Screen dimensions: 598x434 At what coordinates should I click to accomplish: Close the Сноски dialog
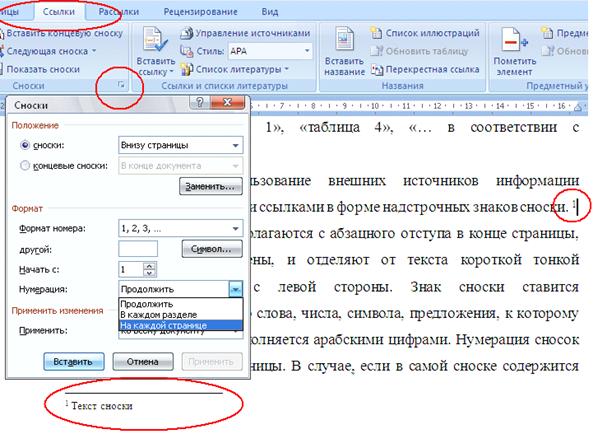(227, 103)
